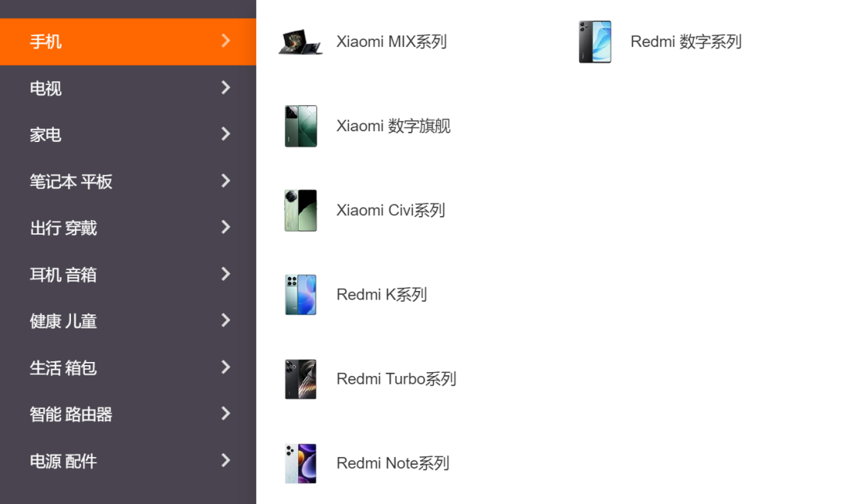The image size is (843, 504).
Task: Select the 电源 配件 category
Action: click(128, 461)
